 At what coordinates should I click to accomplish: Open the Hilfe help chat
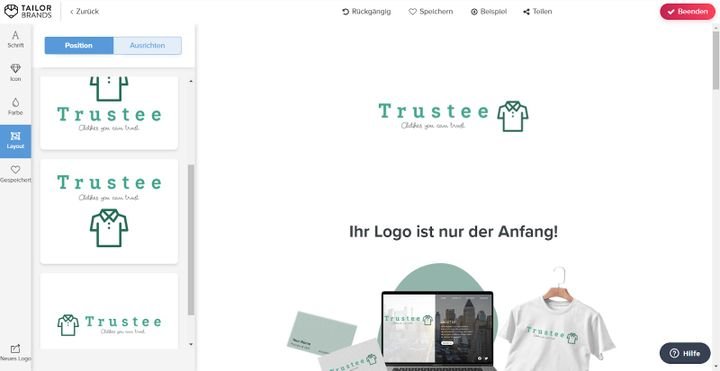(685, 353)
